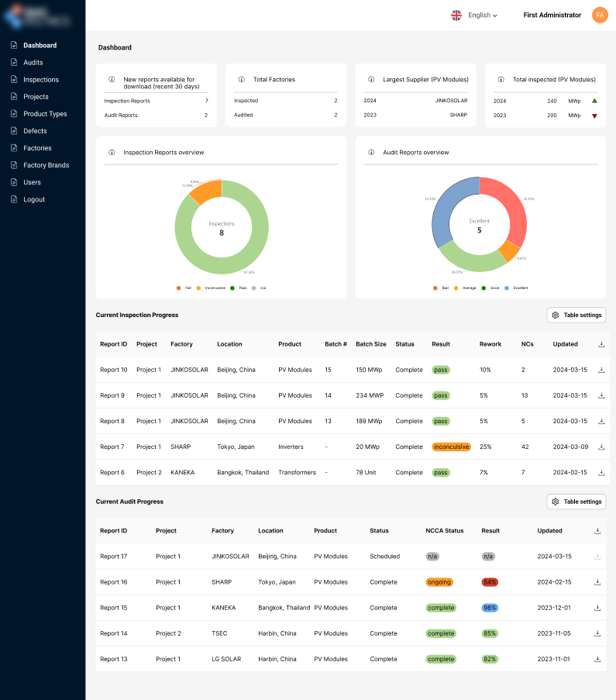Click JINKOSOLAR 2024 largest supplier value
Image resolution: width=616 pixels, height=700 pixels.
coord(451,101)
